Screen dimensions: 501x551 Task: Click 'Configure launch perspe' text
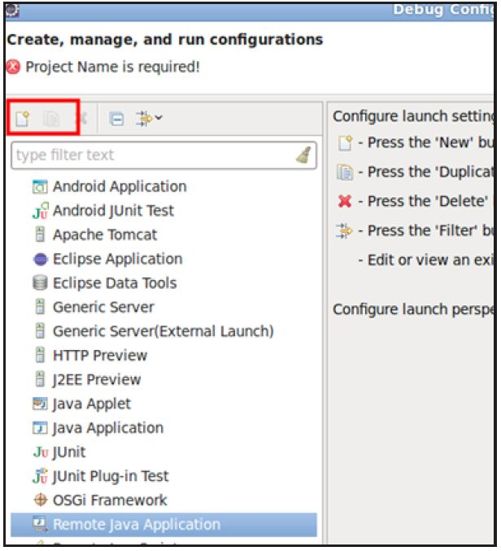[413, 310]
